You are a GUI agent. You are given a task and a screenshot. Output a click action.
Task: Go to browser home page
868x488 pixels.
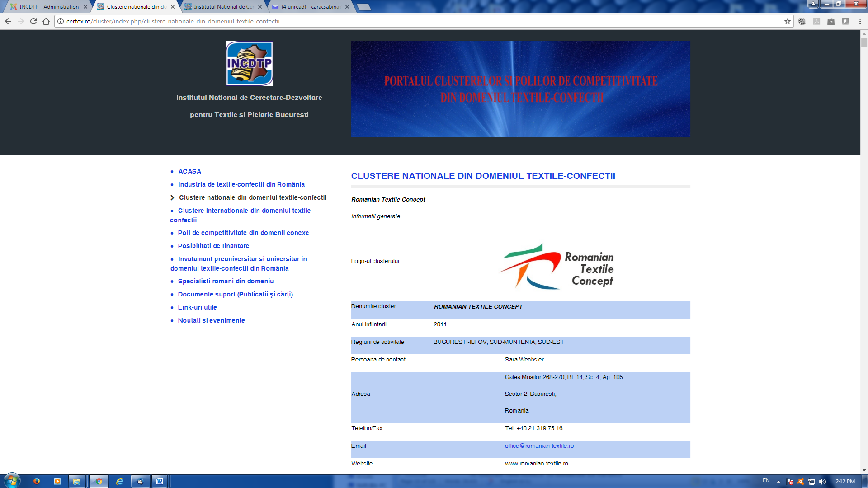pos(46,21)
